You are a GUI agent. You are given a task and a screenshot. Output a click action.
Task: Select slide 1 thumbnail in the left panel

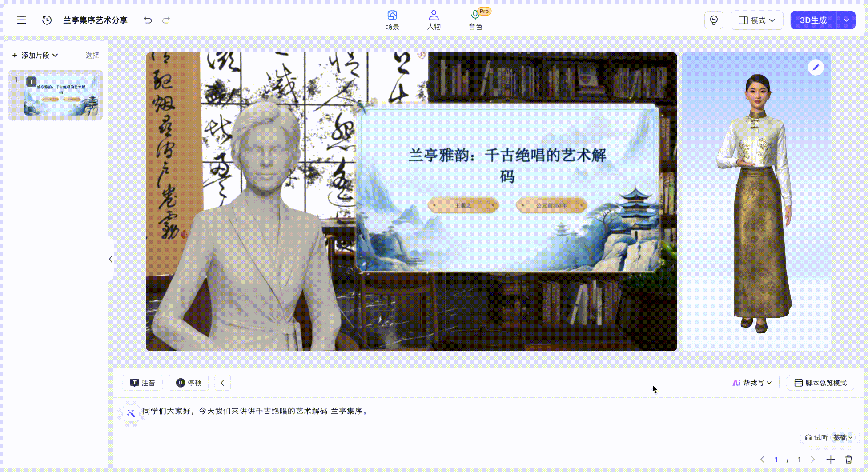55,95
